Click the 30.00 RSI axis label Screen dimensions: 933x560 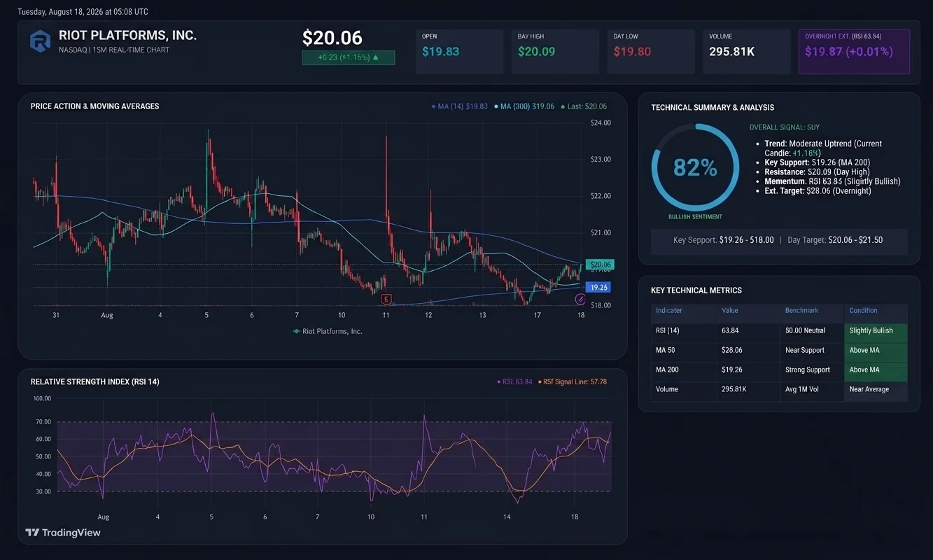(x=42, y=491)
